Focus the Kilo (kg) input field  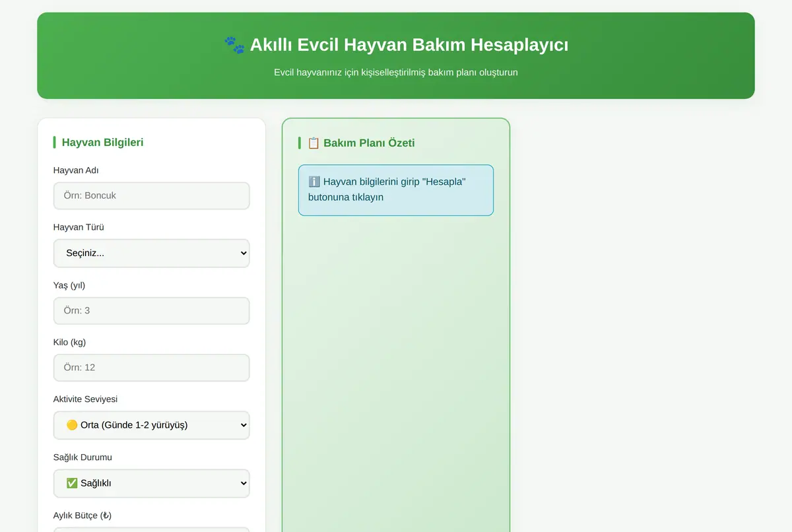point(151,368)
